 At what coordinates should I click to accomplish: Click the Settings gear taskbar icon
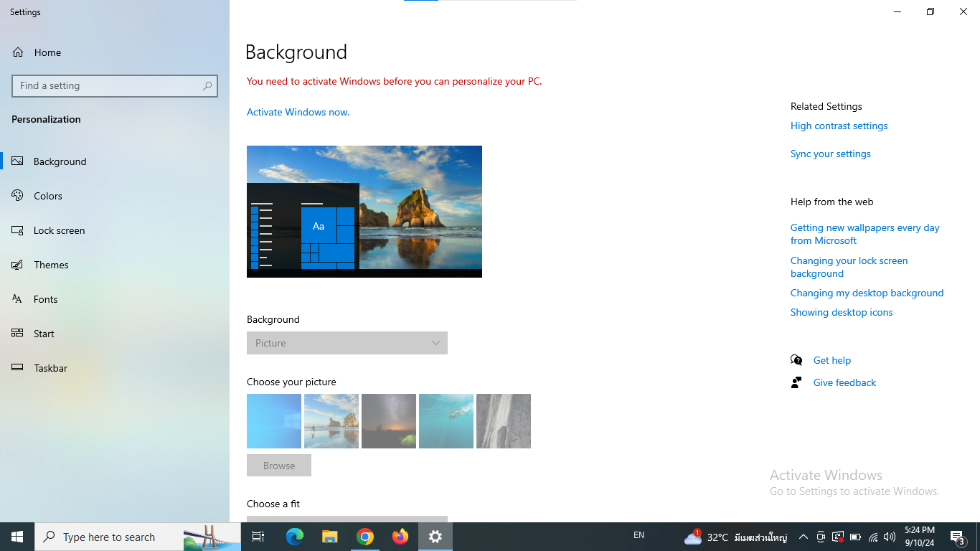(x=435, y=537)
